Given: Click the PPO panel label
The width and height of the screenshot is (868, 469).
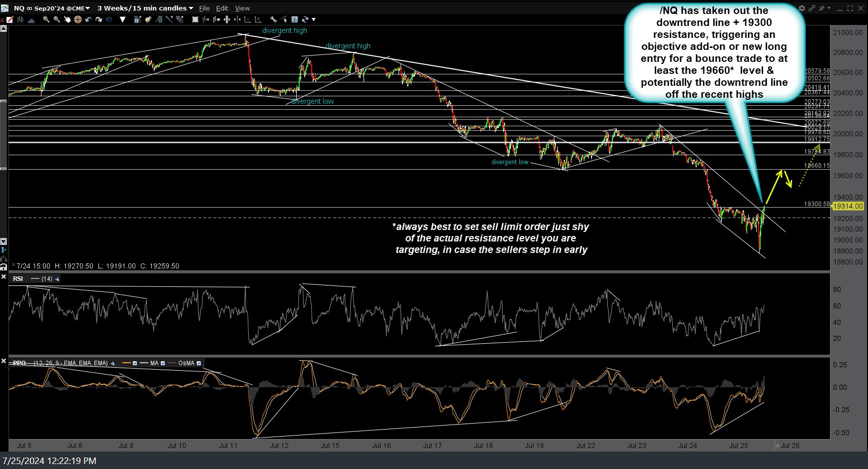Looking at the screenshot, I should tap(19, 363).
